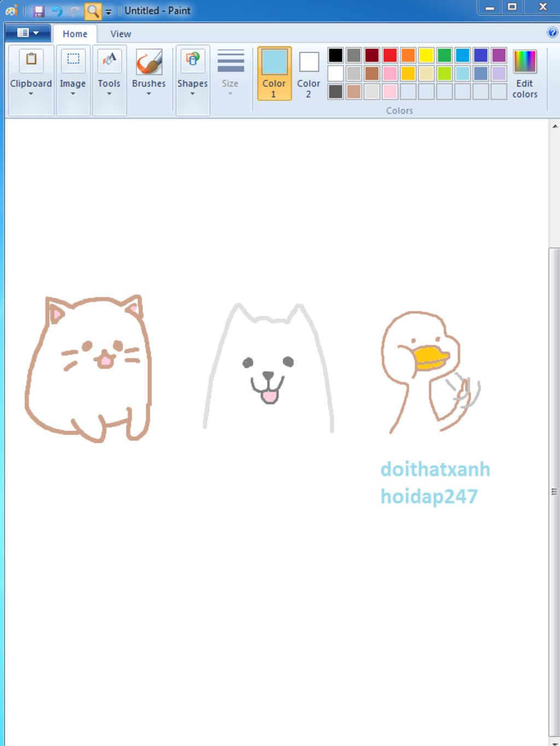Image resolution: width=560 pixels, height=746 pixels.
Task: Click the drawn text hoidap247 on canvas
Action: tap(429, 496)
